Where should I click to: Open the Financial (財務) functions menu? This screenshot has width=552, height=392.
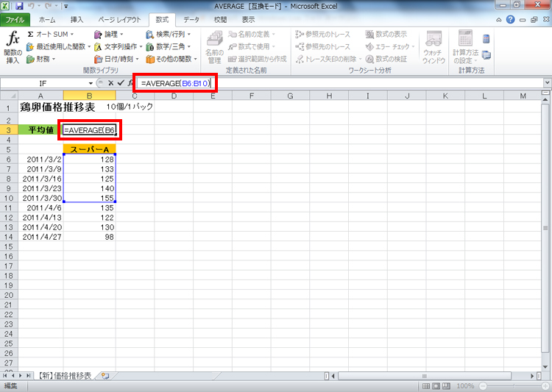point(41,59)
